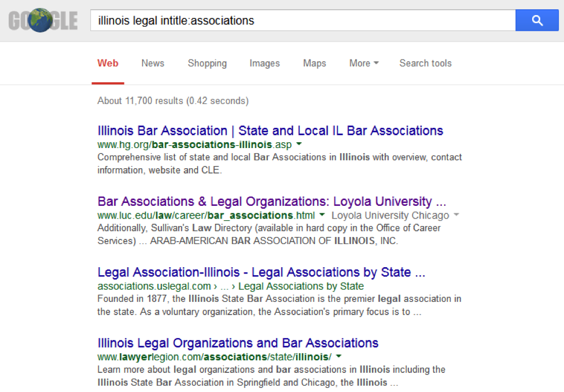The height and width of the screenshot is (392, 564).
Task: Go to the Images tab
Action: (x=264, y=64)
